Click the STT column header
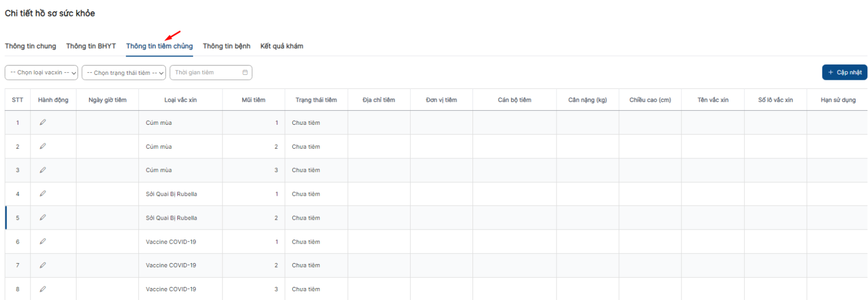This screenshot has width=868, height=300. (17, 100)
